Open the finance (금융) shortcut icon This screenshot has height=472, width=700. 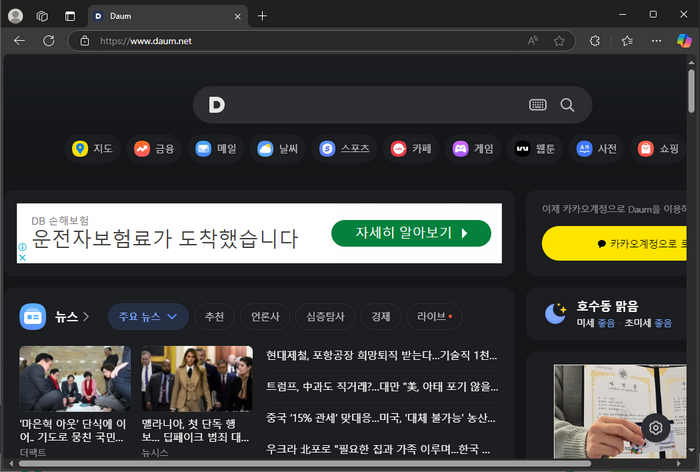142,149
